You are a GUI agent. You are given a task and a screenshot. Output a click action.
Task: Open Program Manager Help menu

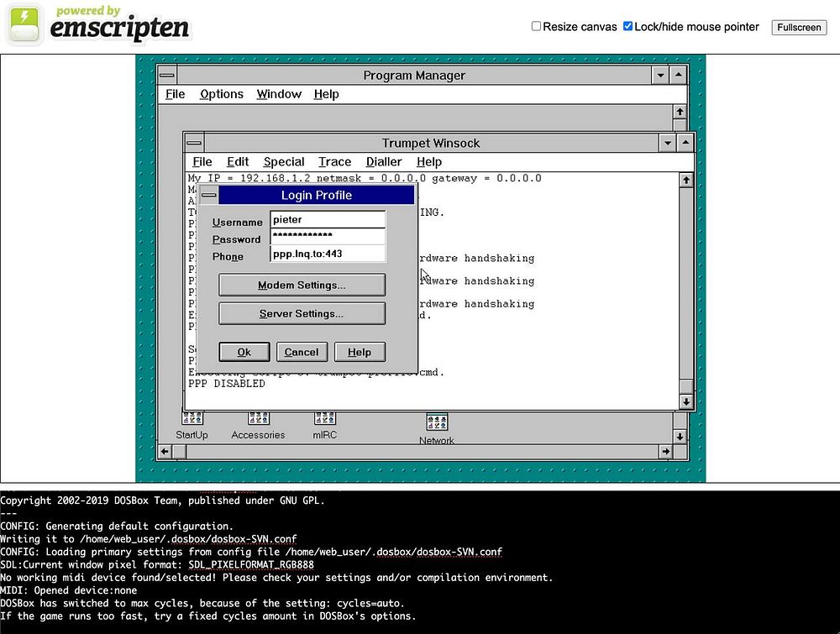click(326, 94)
